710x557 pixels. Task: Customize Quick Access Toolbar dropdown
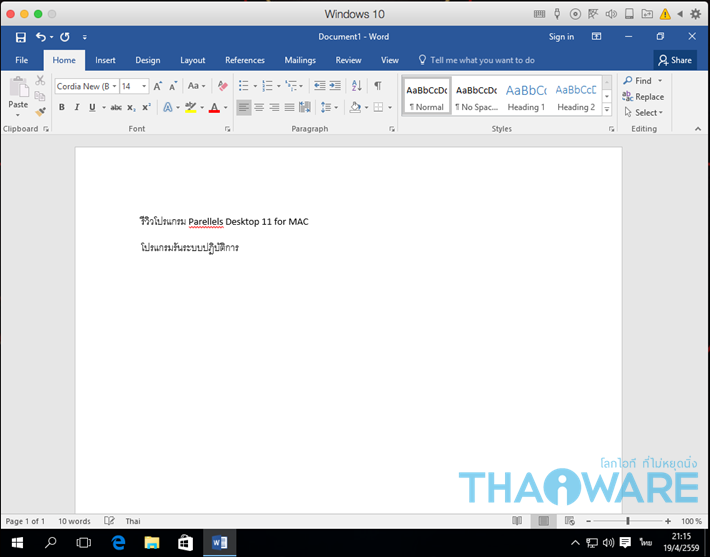pyautogui.click(x=85, y=37)
